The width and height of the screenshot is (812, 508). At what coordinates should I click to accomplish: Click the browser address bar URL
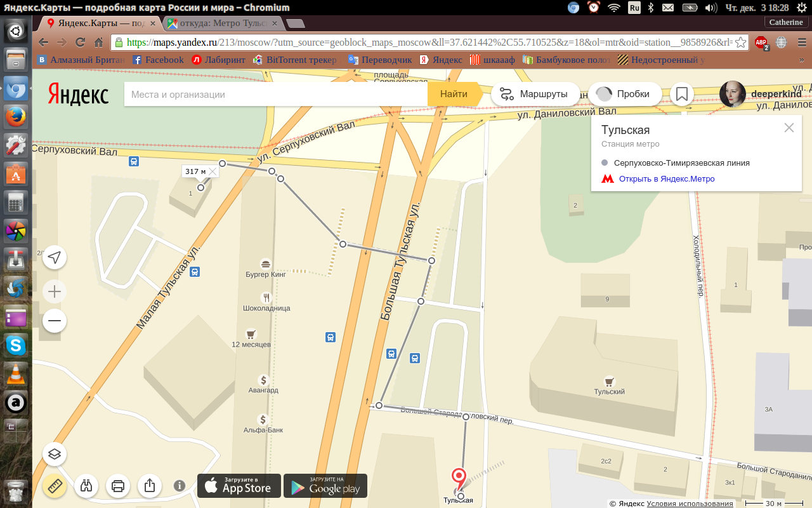[x=429, y=43]
